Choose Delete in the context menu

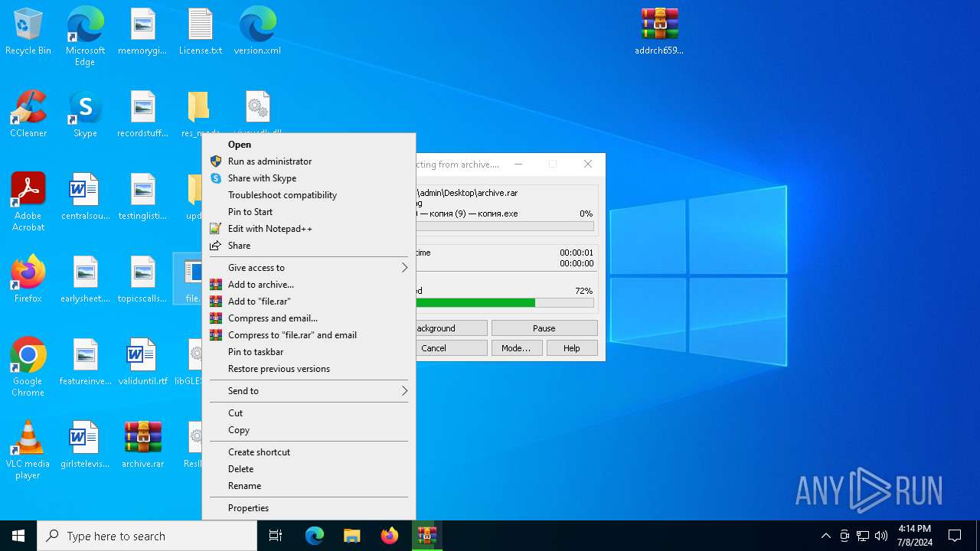point(309,469)
